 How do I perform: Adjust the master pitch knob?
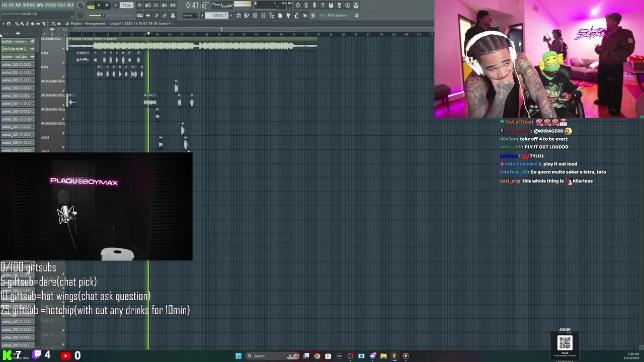pos(80,16)
